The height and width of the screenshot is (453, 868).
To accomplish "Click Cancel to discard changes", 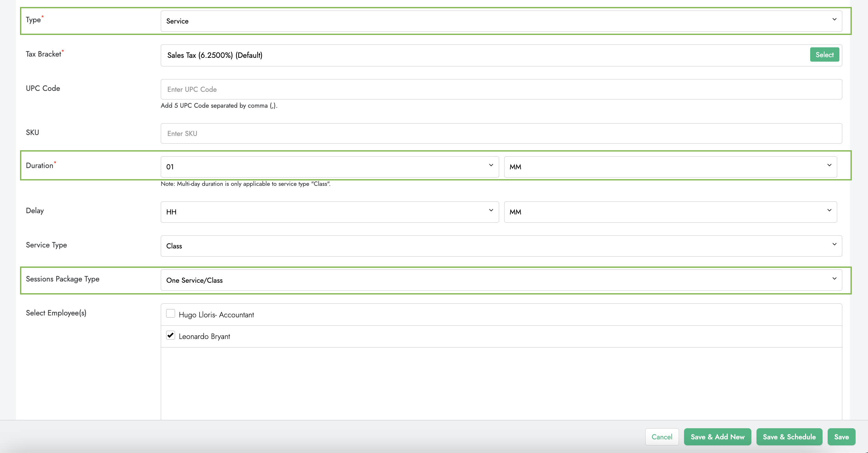I will (662, 437).
